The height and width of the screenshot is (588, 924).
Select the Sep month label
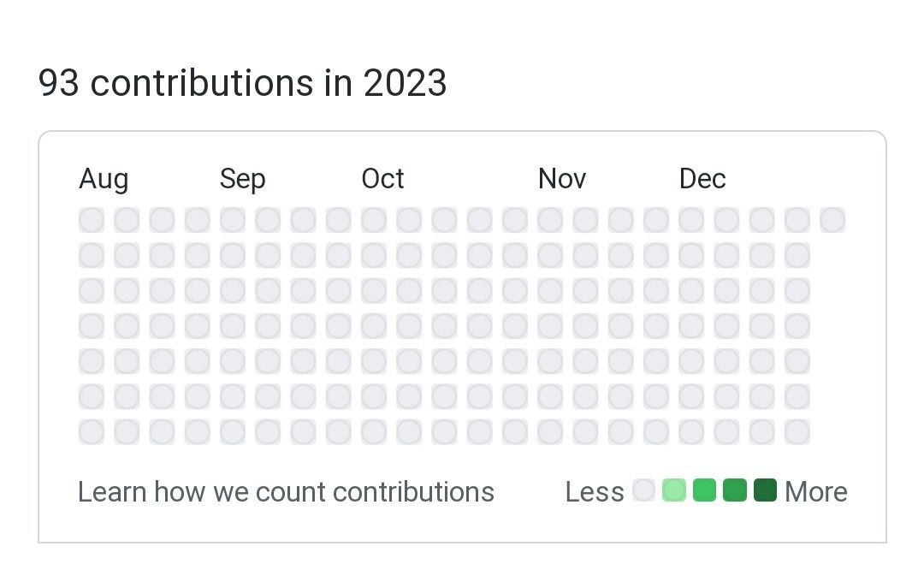coord(242,178)
